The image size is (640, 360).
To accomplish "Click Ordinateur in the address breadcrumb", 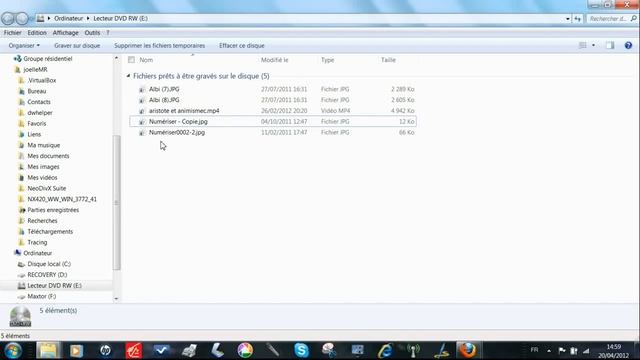I will point(69,18).
